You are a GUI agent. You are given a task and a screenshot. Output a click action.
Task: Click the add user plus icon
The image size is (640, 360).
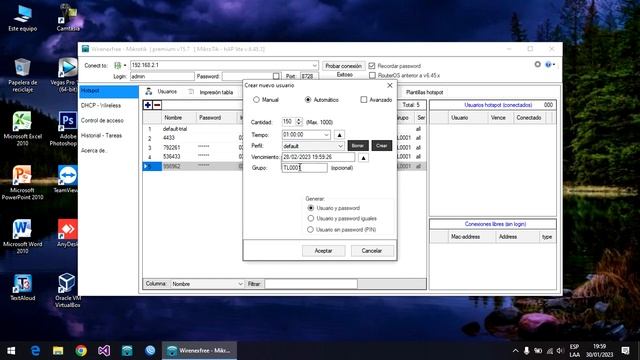coord(148,105)
